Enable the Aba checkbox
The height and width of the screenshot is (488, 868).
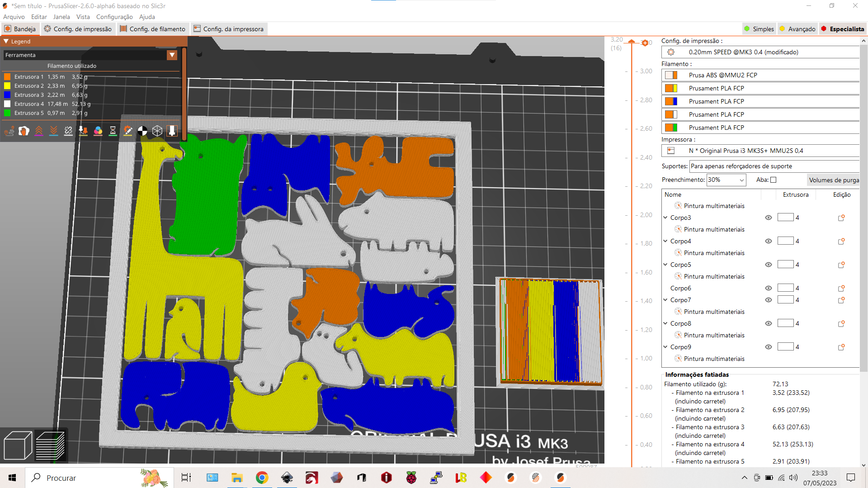[x=774, y=180]
